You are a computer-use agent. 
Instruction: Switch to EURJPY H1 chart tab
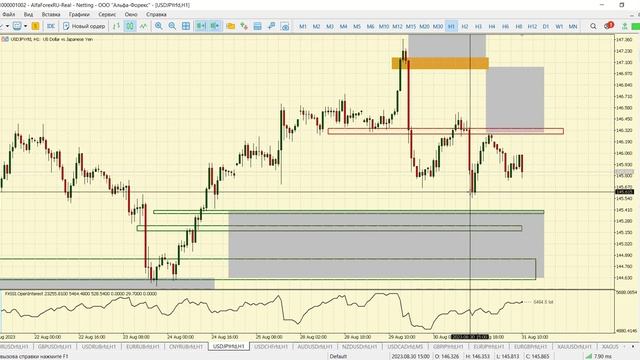[x=489, y=347]
